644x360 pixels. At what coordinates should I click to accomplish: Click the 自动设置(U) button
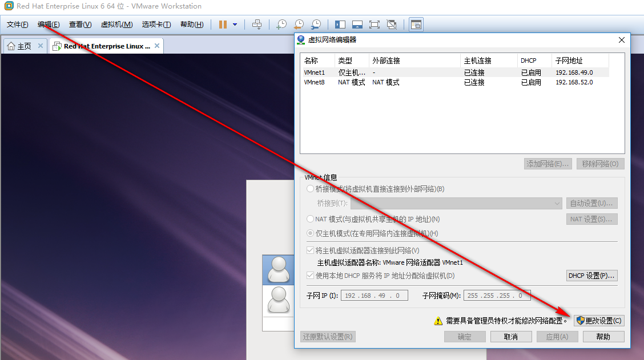click(591, 203)
